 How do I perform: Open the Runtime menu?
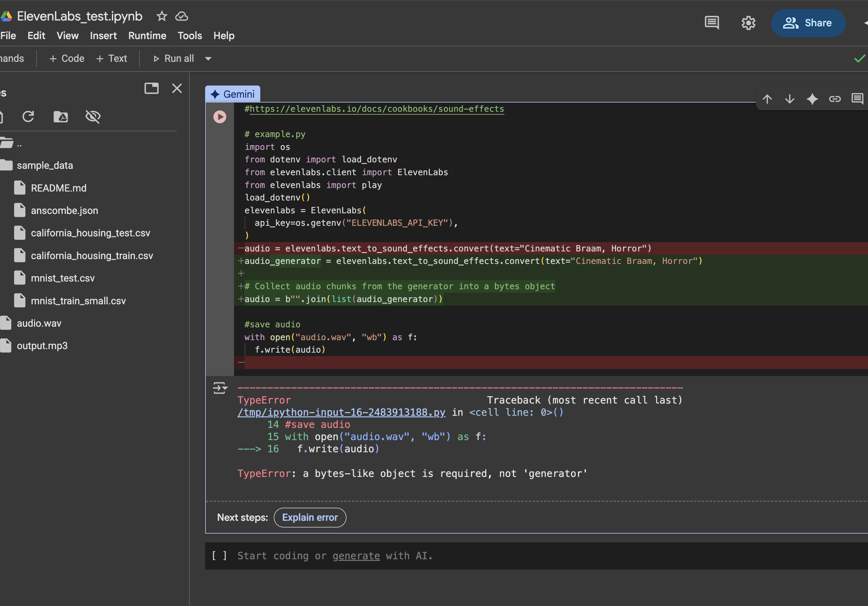tap(147, 36)
